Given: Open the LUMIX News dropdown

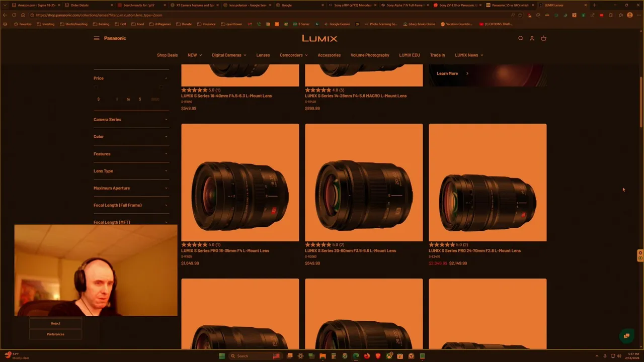Looking at the screenshot, I should coord(469,55).
